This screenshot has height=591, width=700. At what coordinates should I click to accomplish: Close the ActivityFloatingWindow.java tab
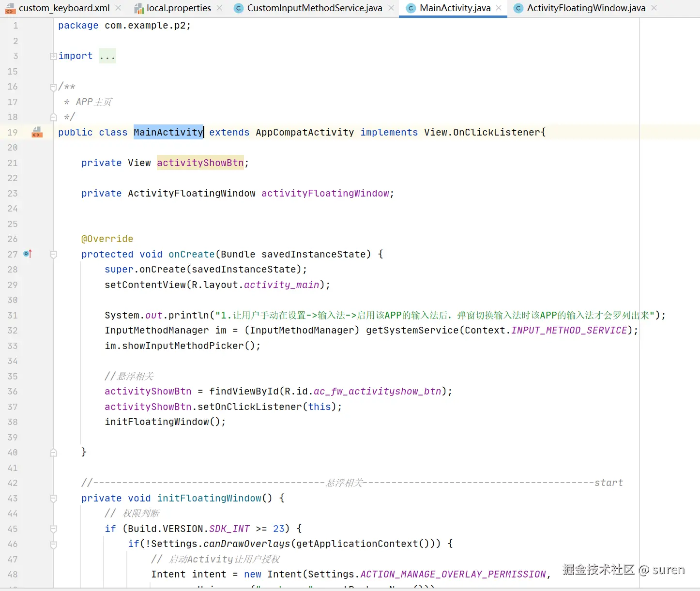pyautogui.click(x=654, y=8)
